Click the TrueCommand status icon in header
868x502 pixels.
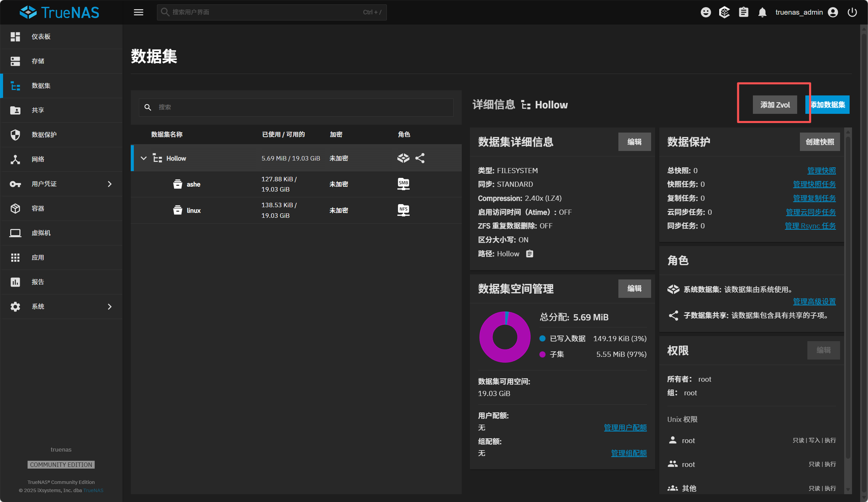[724, 12]
